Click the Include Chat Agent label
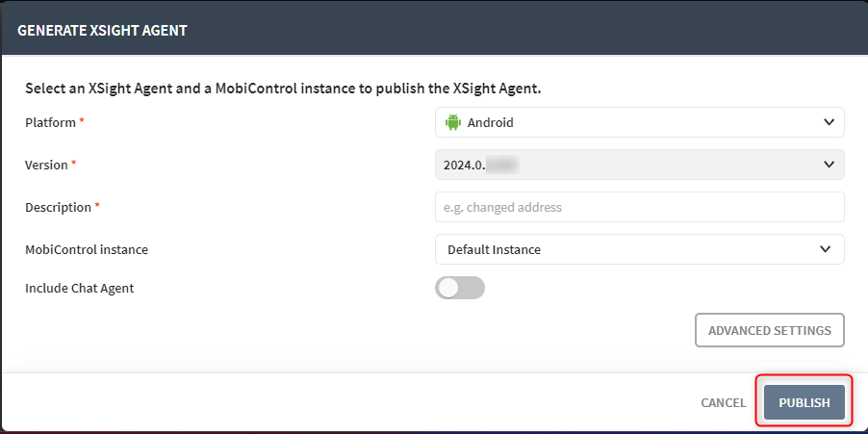 (x=79, y=288)
